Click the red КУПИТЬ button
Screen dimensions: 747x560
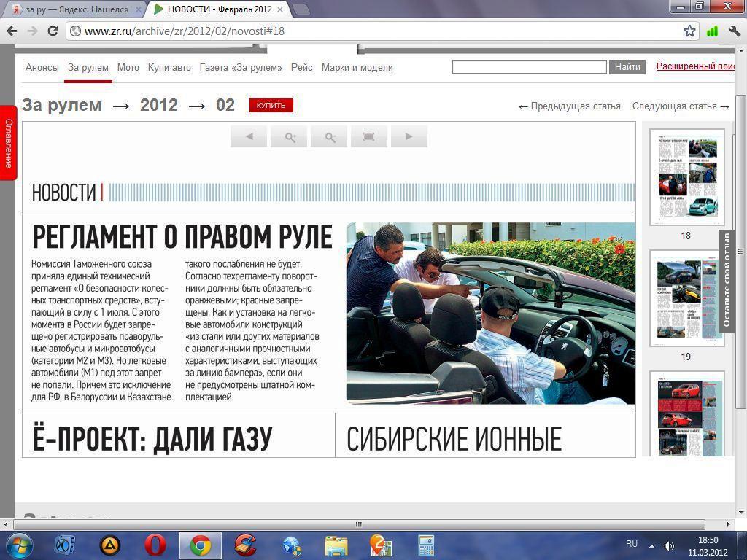[271, 105]
